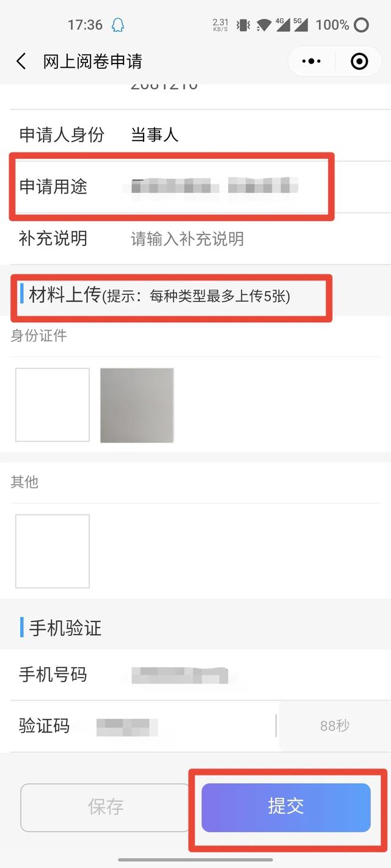
Task: Tap the 保存 save button
Action: pyautogui.click(x=106, y=807)
